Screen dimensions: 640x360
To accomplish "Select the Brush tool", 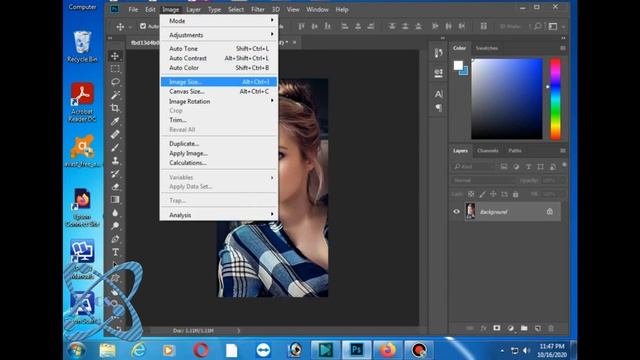I will tap(116, 147).
